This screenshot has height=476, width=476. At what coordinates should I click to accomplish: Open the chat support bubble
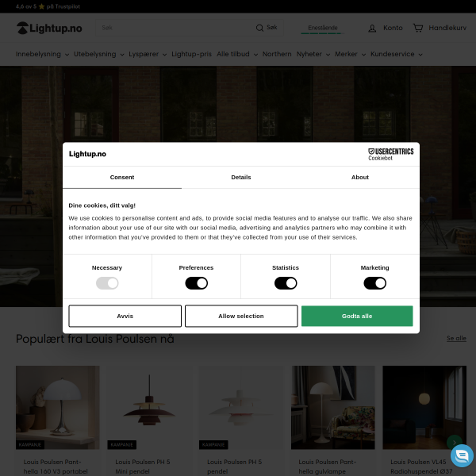pos(462,455)
